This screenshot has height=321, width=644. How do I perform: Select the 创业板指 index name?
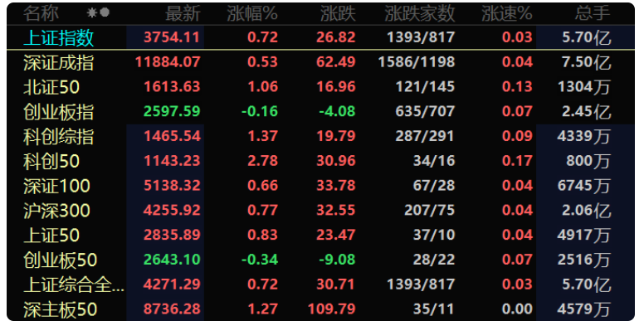pyautogui.click(x=59, y=112)
